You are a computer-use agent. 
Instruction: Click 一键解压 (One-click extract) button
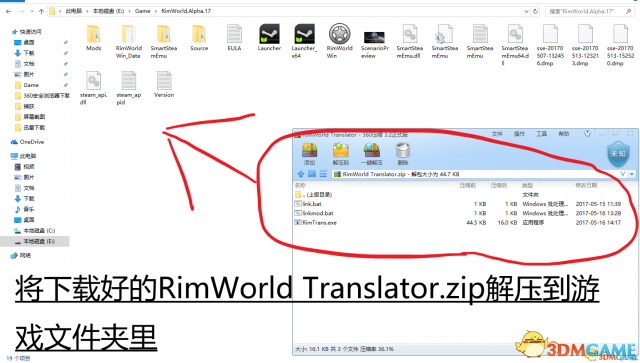click(x=372, y=154)
